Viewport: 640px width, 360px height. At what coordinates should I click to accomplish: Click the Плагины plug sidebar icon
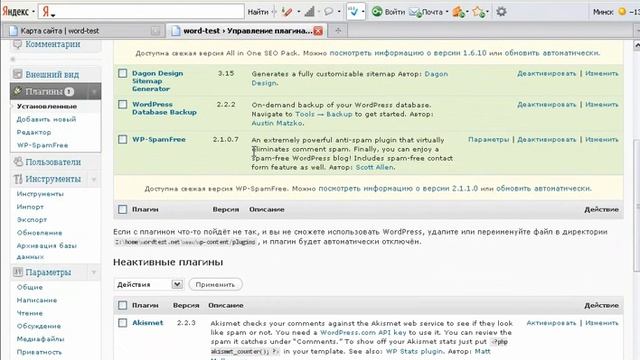(17, 91)
